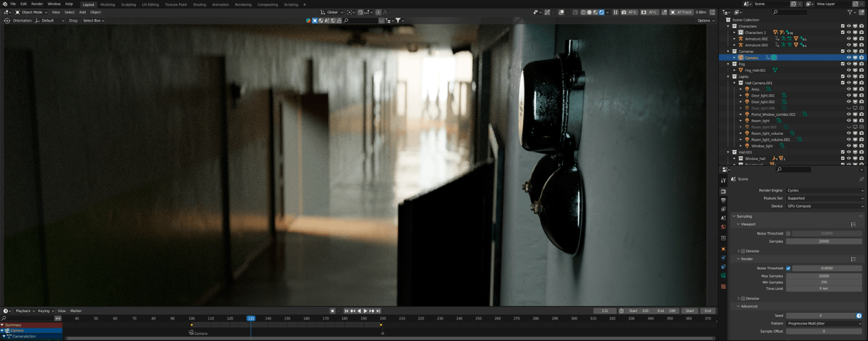Toggle Window_light render camera icon

click(862, 146)
